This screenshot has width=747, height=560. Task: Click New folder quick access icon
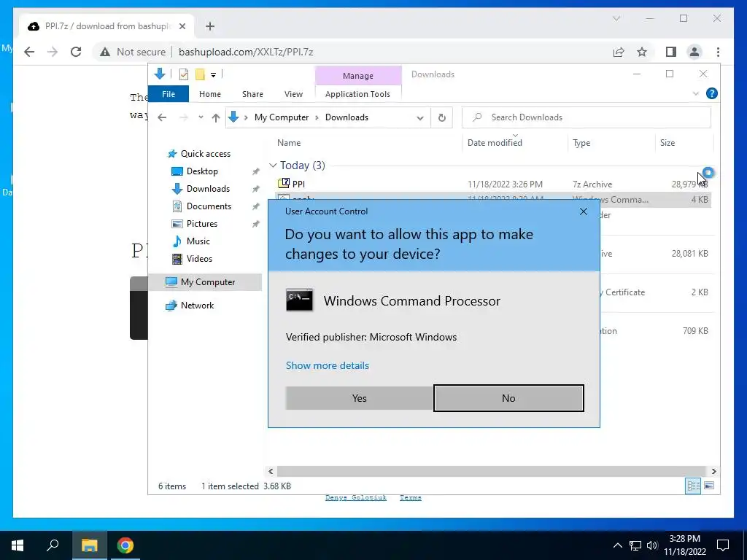[x=200, y=74]
